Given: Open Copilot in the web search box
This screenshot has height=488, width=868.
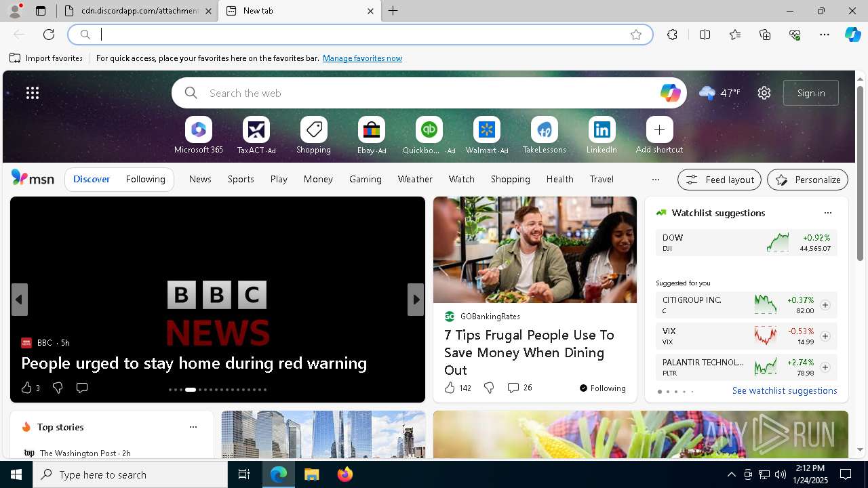Looking at the screenshot, I should pyautogui.click(x=670, y=93).
